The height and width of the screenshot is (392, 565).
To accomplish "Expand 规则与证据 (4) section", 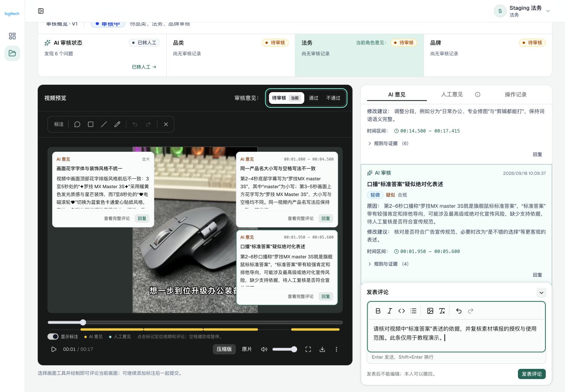I will pos(388,264).
